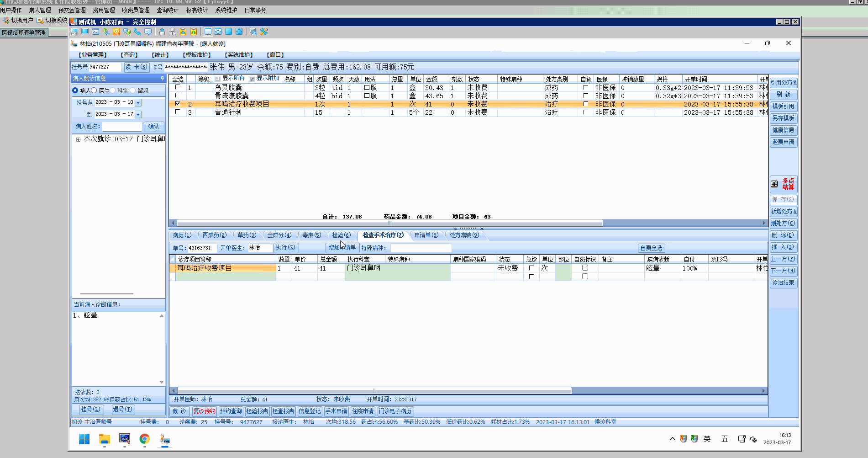Open File Explorer from the taskbar
This screenshot has width=868, height=458.
105,439
